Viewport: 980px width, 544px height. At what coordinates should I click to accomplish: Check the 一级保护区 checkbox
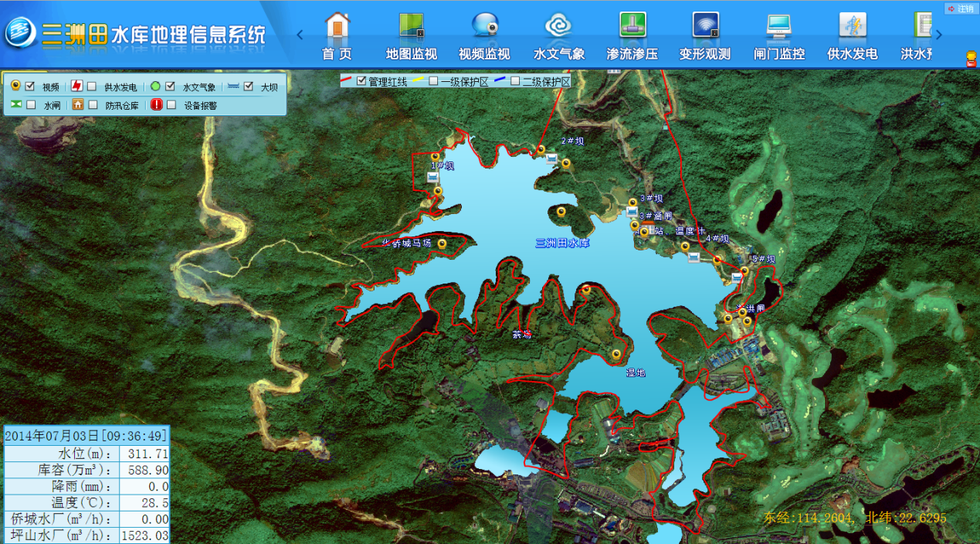(x=434, y=81)
